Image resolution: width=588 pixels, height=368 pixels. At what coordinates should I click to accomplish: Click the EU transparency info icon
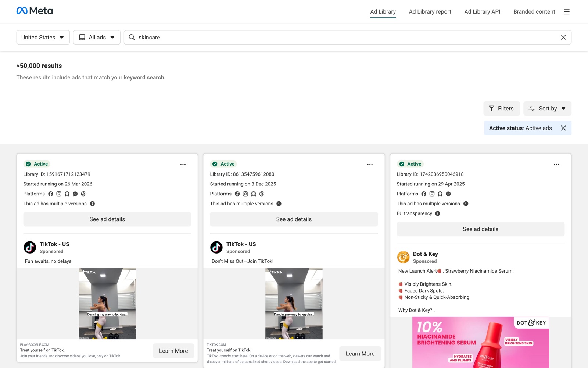click(x=438, y=213)
